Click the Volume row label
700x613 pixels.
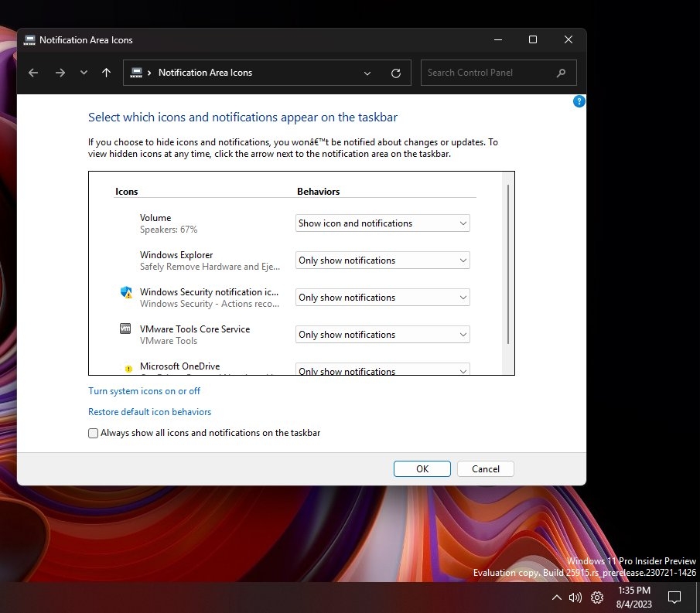tap(155, 218)
